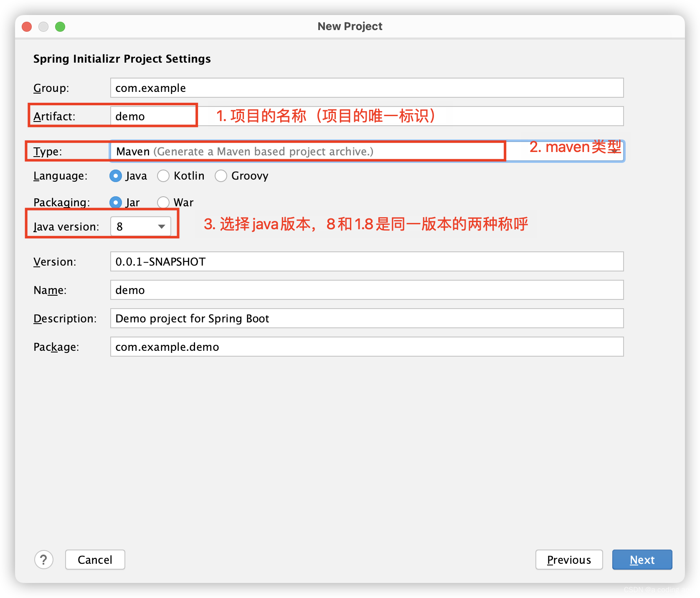Focus the Artifact field containing demo
Screen dimensions: 700x598
[x=367, y=116]
